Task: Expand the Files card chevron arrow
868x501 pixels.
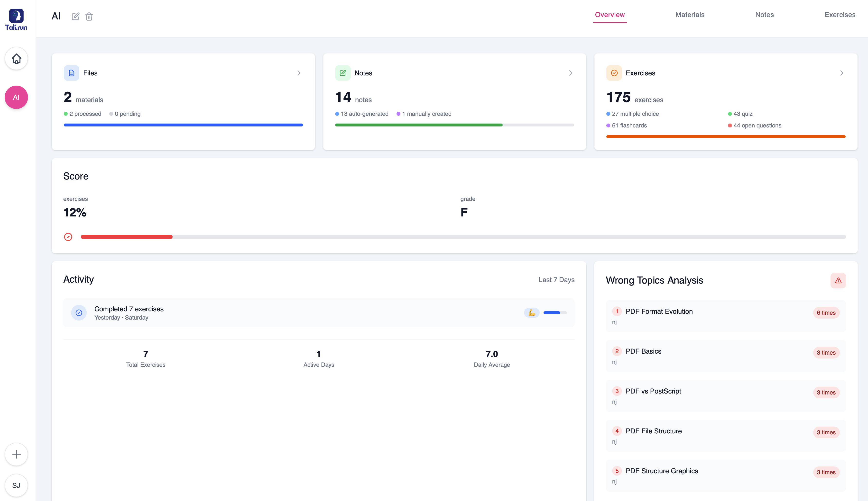Action: (299, 73)
